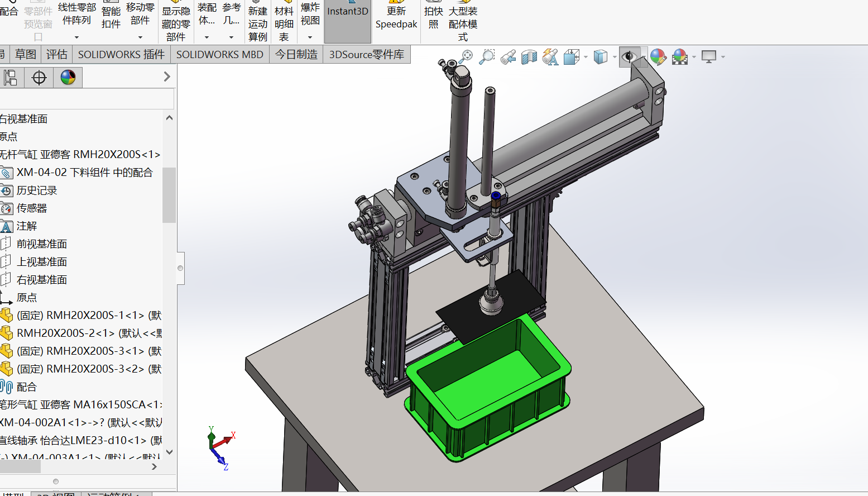Click the 新建运动算例 button
Image resolution: width=868 pixels, height=496 pixels.
[258, 21]
